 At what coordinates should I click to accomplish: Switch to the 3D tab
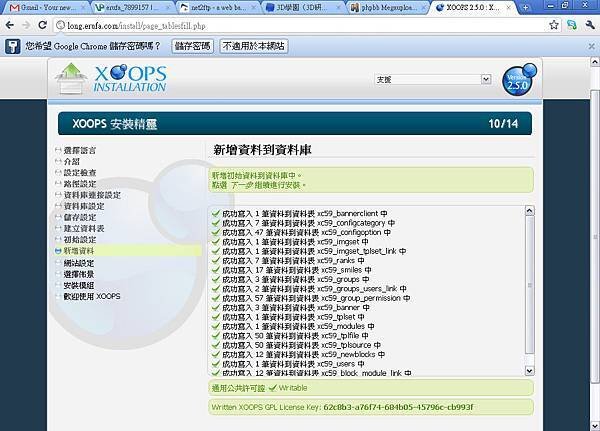(x=304, y=8)
